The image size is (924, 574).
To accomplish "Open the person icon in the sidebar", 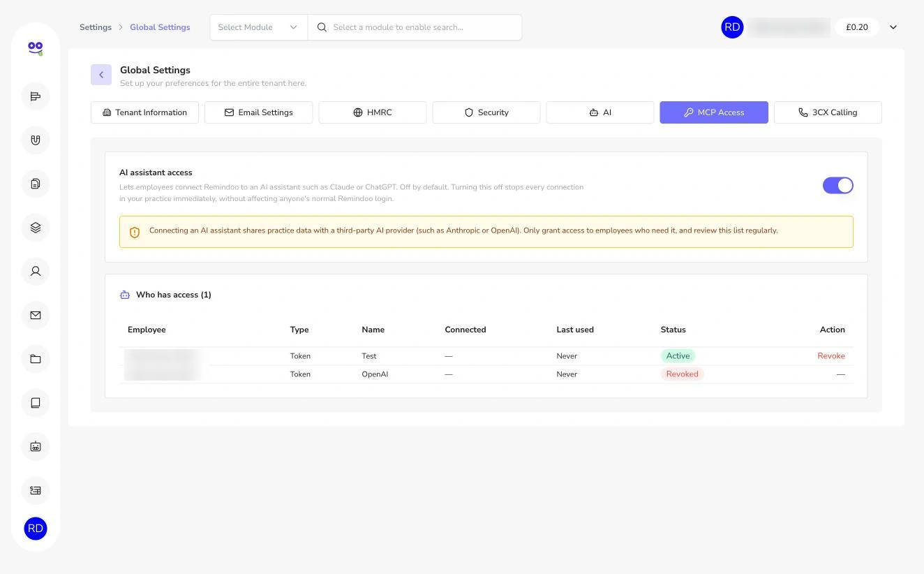I will [36, 271].
